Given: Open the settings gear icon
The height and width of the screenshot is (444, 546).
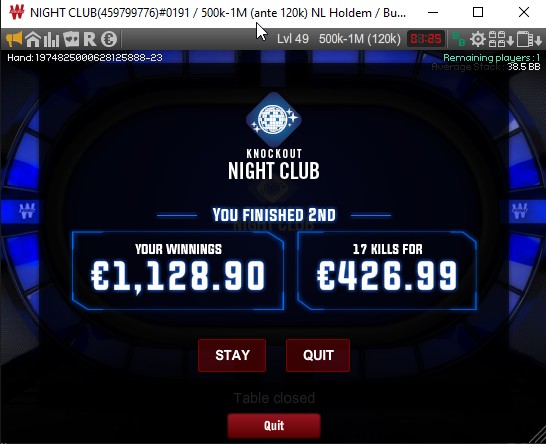Looking at the screenshot, I should pyautogui.click(x=478, y=39).
